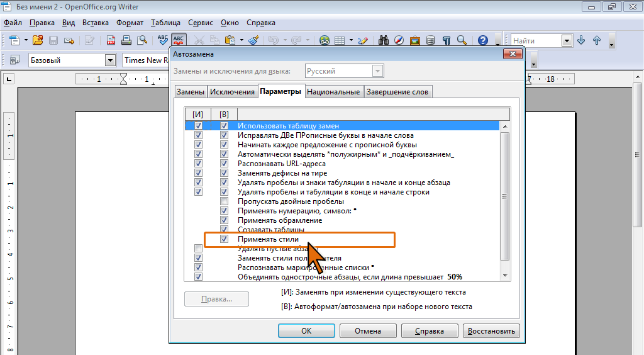Click the Отмена button
The width and height of the screenshot is (644, 355).
tap(368, 330)
